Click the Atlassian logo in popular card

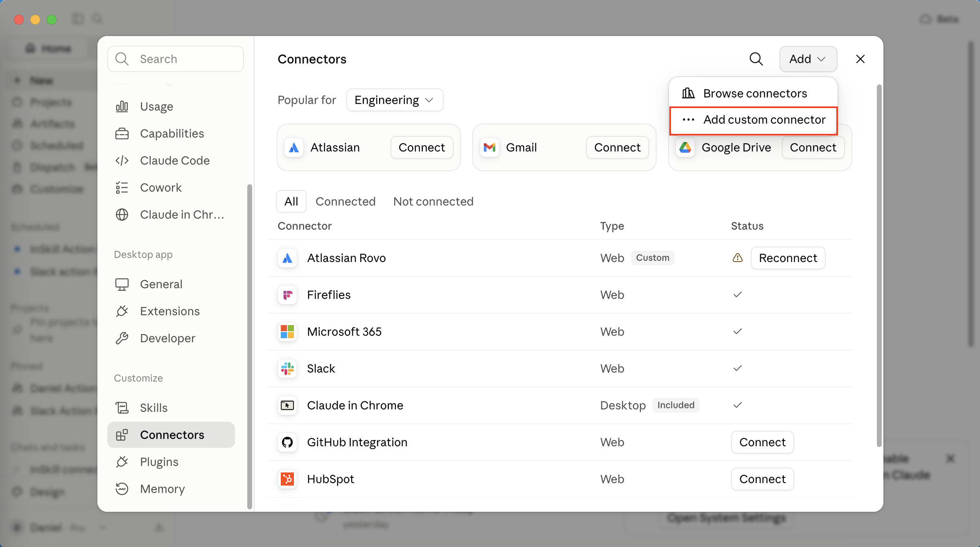(x=294, y=147)
